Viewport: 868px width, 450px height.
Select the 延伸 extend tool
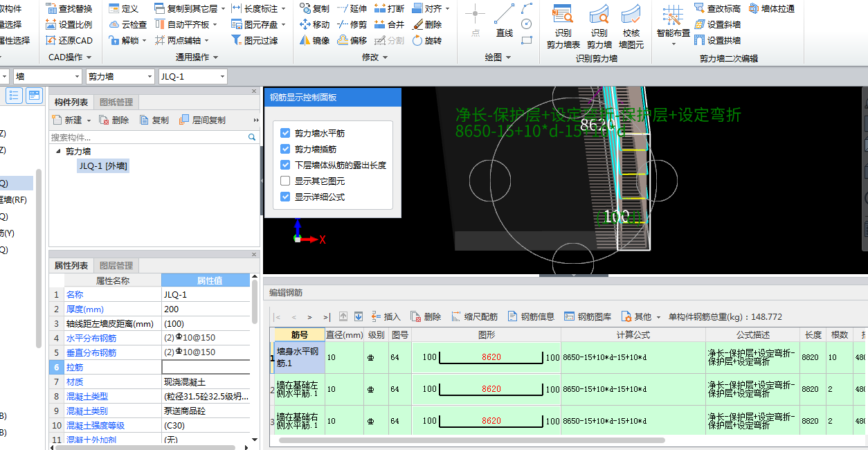[352, 8]
